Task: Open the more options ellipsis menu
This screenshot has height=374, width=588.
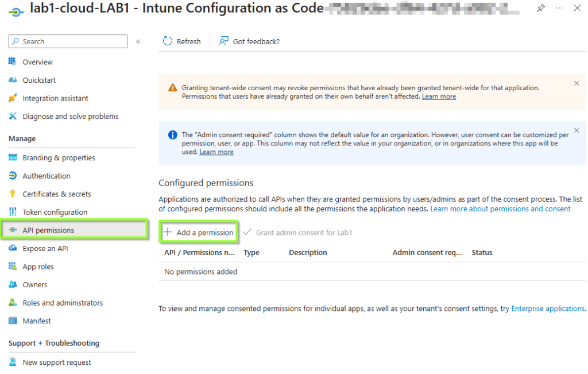Action: [559, 9]
